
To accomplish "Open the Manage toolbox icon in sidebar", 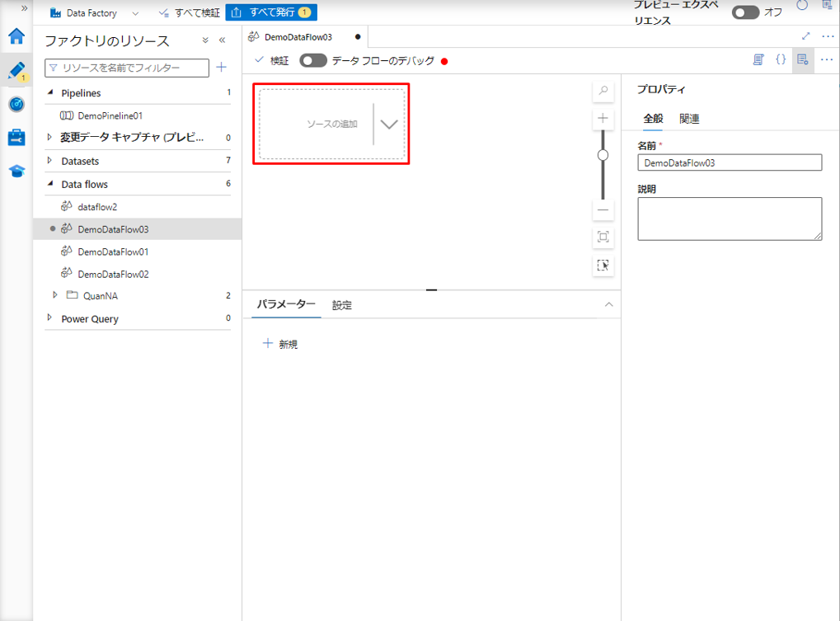I will [x=16, y=137].
